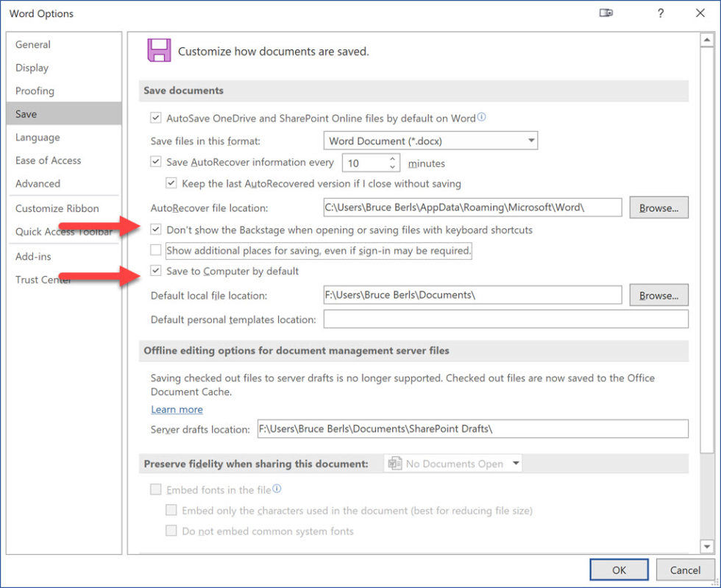
Task: Click the document icon beside No Documents Open
Action: click(394, 464)
